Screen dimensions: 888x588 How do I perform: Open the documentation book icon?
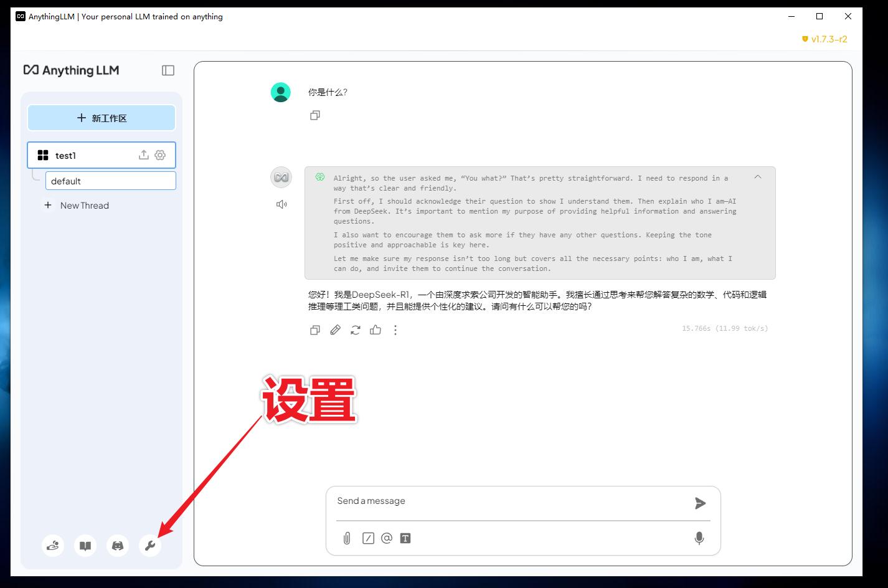point(85,546)
